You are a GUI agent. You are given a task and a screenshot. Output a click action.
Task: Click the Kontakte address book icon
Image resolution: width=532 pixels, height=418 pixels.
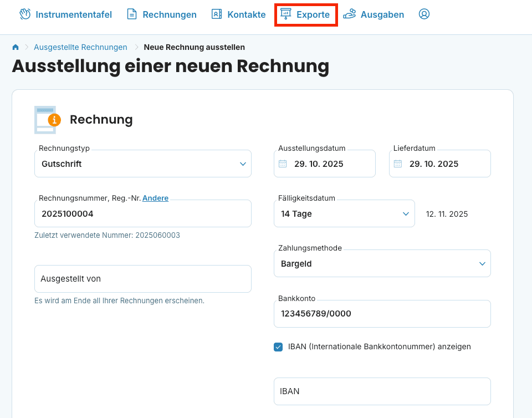point(217,14)
